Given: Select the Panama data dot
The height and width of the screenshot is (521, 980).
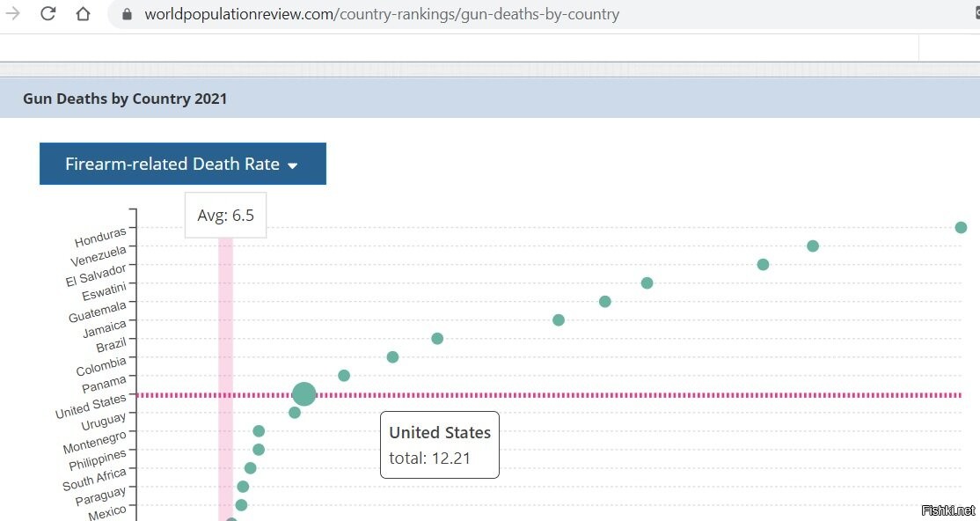Looking at the screenshot, I should coord(344,376).
